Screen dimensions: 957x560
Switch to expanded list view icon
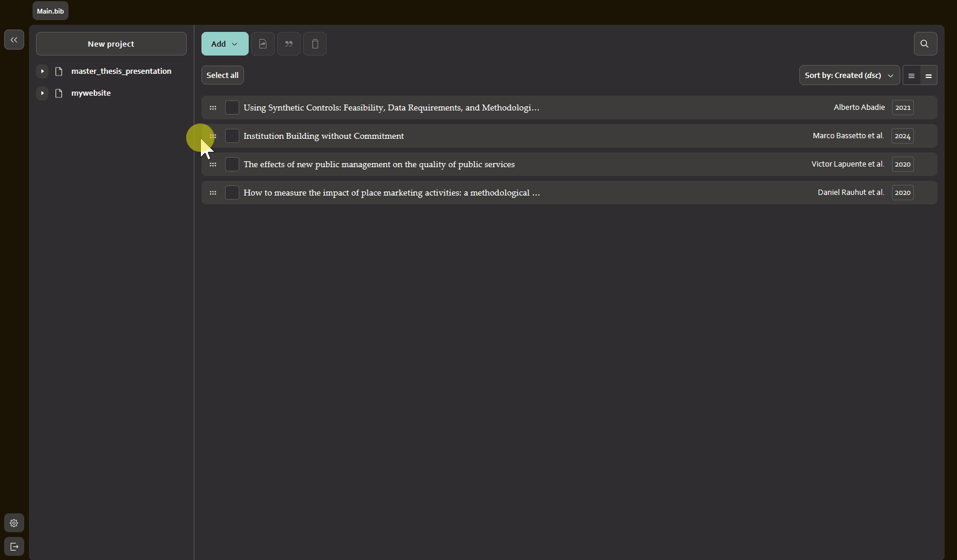(x=929, y=76)
